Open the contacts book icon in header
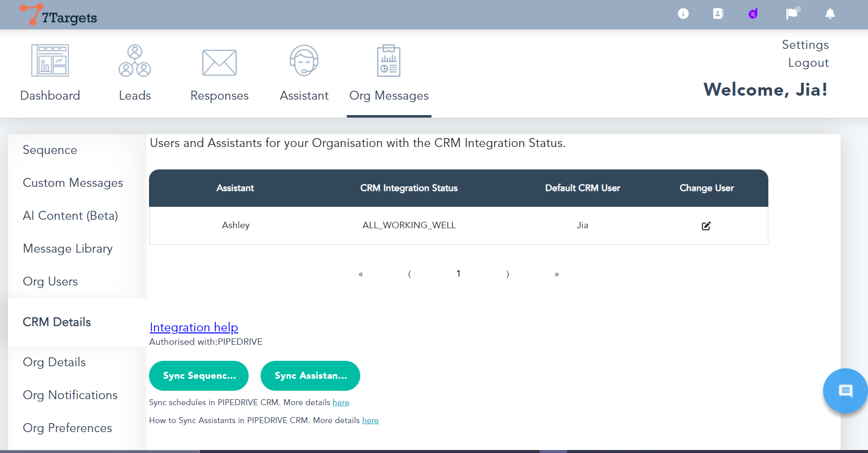The image size is (868, 453). 718,14
